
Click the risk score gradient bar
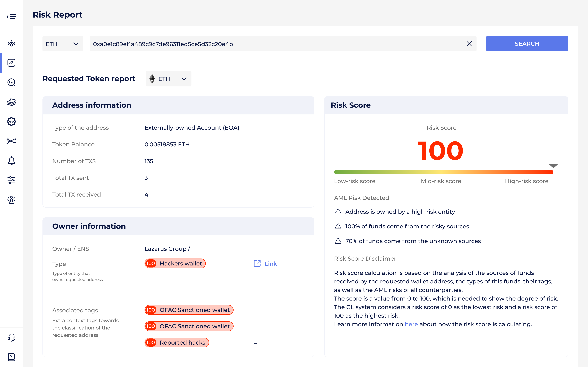click(x=444, y=172)
